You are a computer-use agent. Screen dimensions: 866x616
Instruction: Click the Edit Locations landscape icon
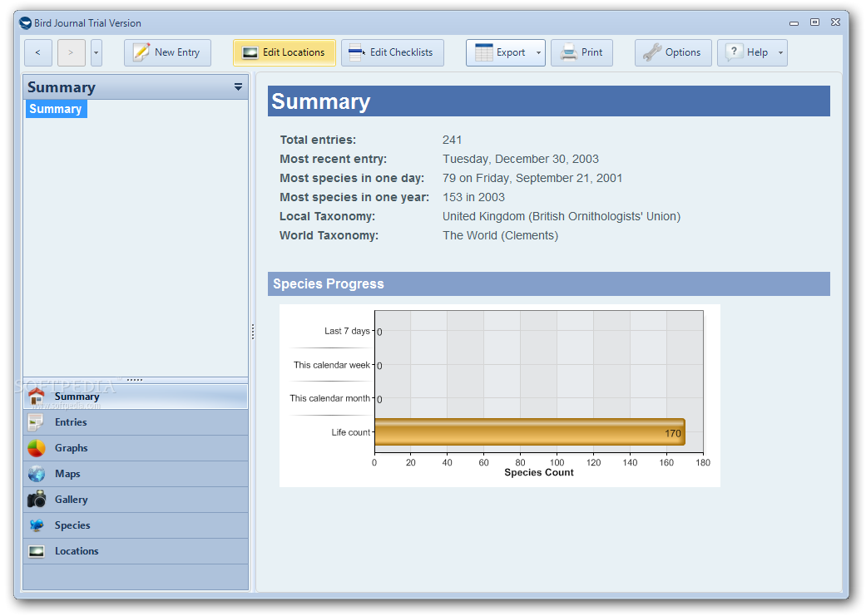250,52
